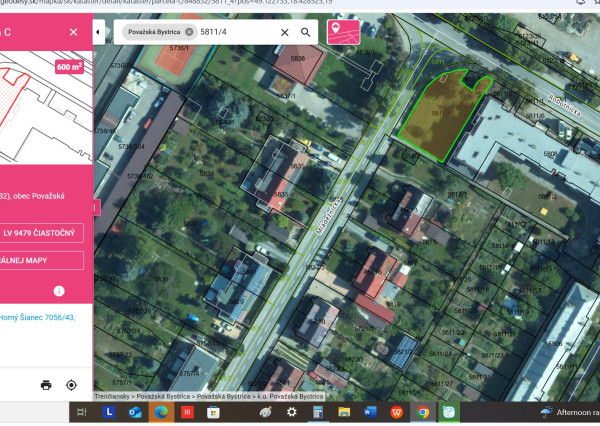The image size is (600, 426).
Task: Click the 600 m² area badge
Action: coord(69,67)
